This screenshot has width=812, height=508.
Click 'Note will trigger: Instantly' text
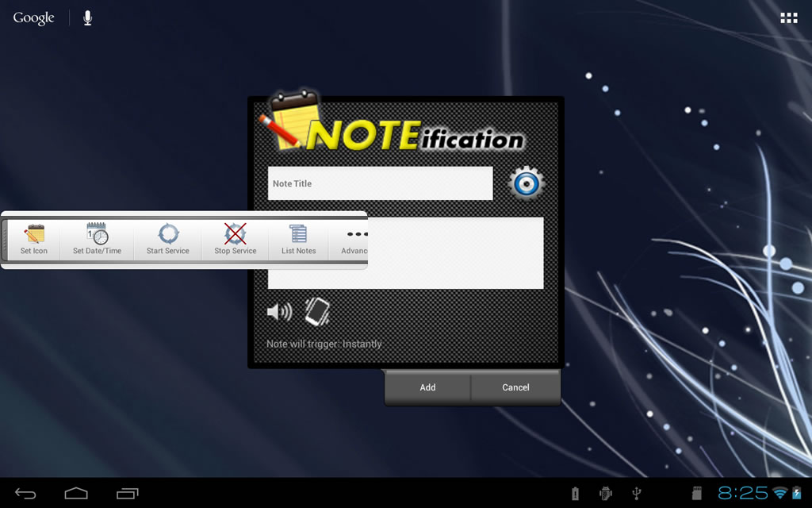coord(324,344)
